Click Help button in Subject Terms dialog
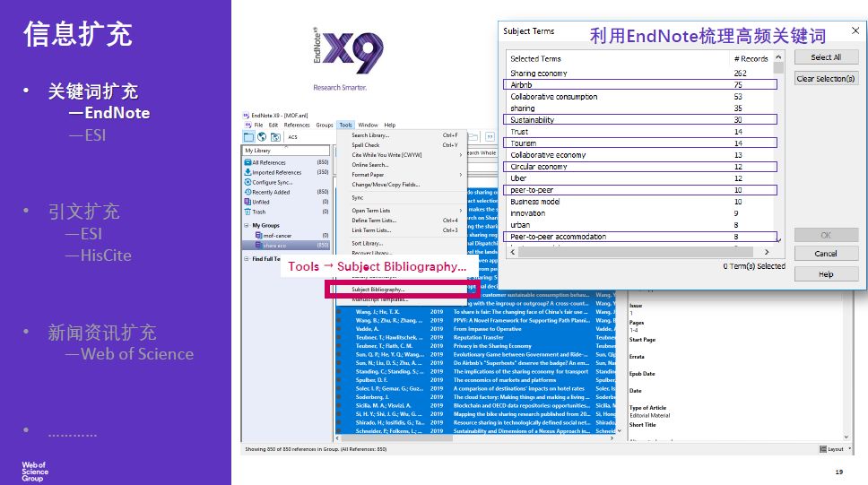The height and width of the screenshot is (485, 868). [x=826, y=274]
